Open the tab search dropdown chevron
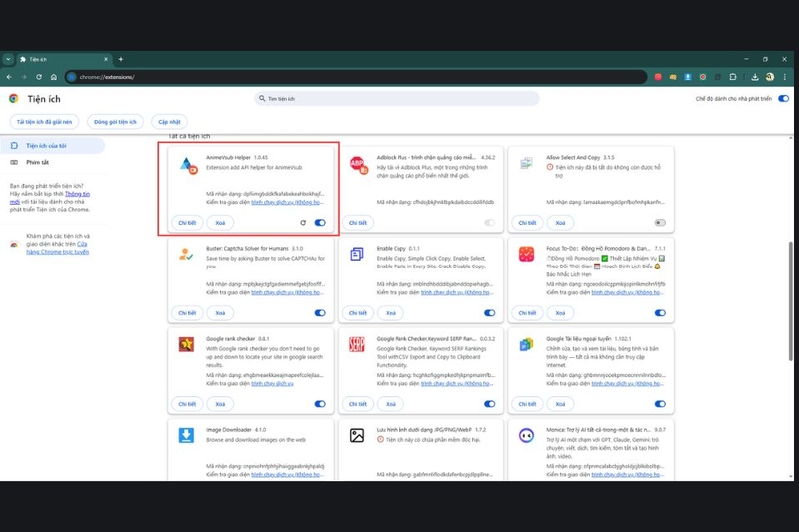 click(x=8, y=59)
